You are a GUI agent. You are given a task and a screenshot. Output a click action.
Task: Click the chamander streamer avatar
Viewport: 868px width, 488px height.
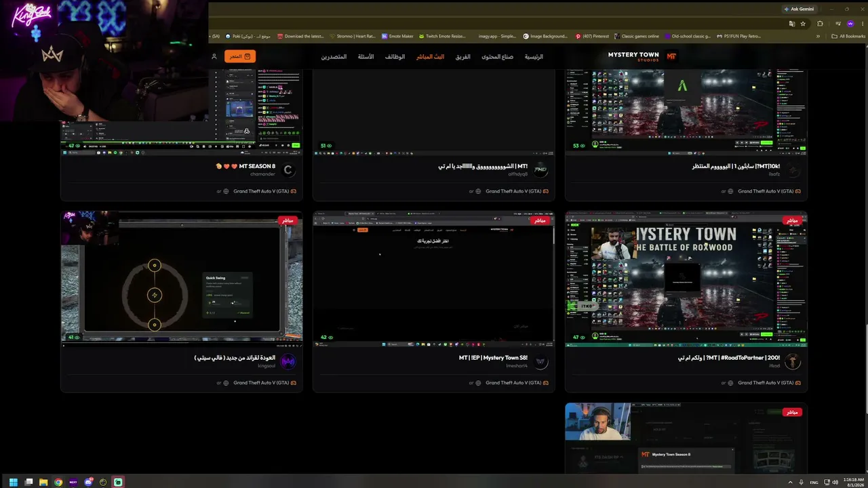point(288,170)
